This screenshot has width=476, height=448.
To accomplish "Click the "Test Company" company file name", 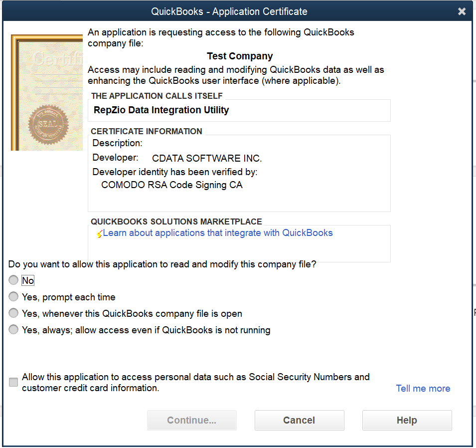I will 240,56.
